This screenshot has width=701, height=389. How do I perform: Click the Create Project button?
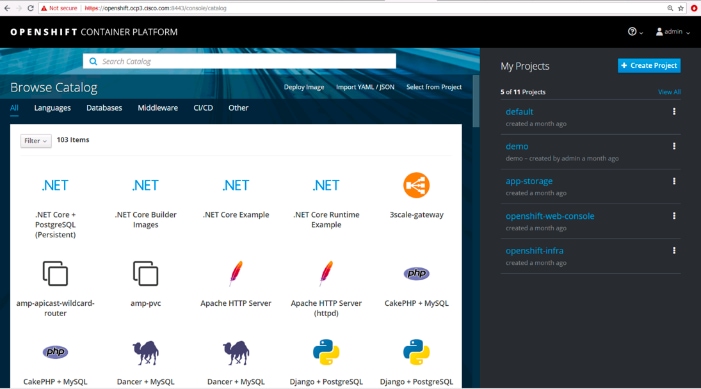(649, 65)
